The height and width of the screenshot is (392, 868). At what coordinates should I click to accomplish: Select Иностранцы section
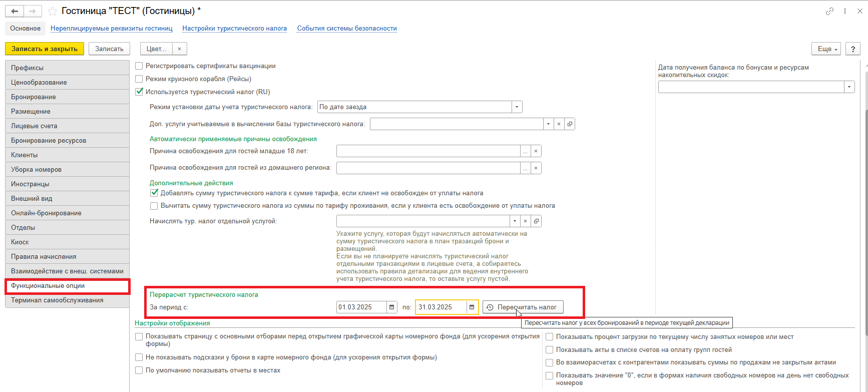click(x=67, y=184)
